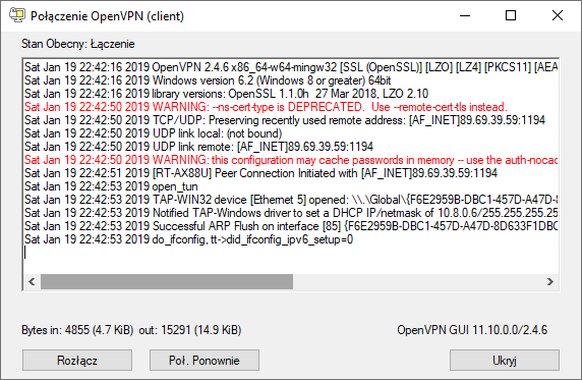
Task: Click the OpenVPN icon in the title bar
Action: pos(17,15)
